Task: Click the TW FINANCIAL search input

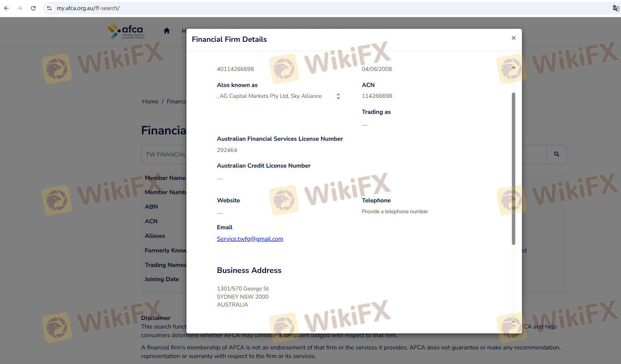Action: pos(164,155)
